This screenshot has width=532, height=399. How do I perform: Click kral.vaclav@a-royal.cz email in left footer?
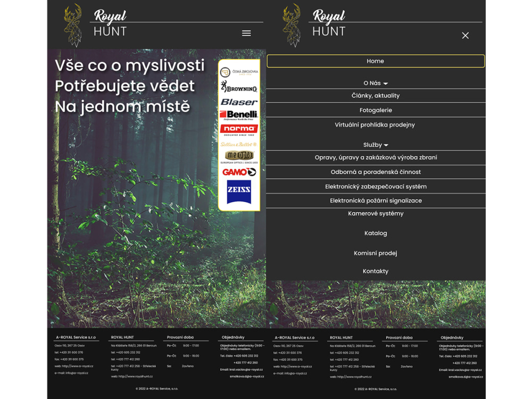tap(246, 370)
